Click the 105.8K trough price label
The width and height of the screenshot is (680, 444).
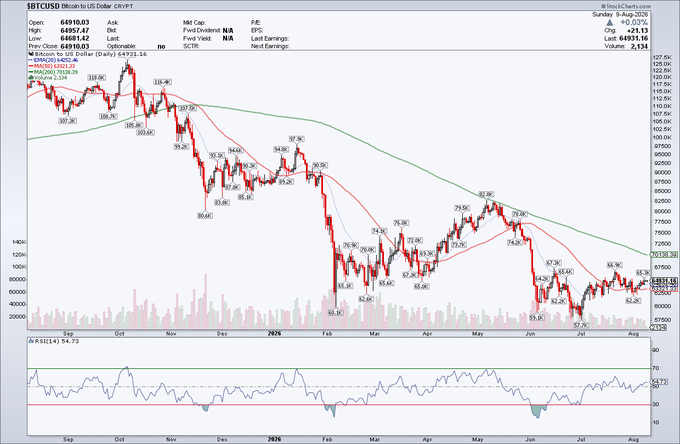tap(134, 125)
